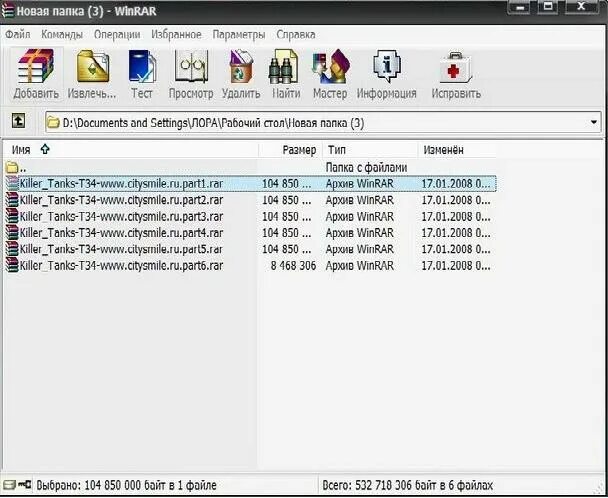Open the Файл menu
This screenshot has width=608, height=498.
pyautogui.click(x=17, y=35)
